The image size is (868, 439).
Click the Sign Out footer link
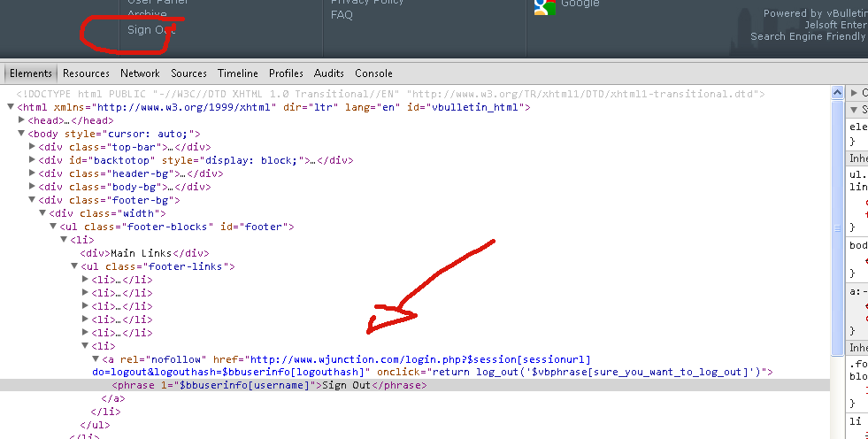pyautogui.click(x=151, y=29)
